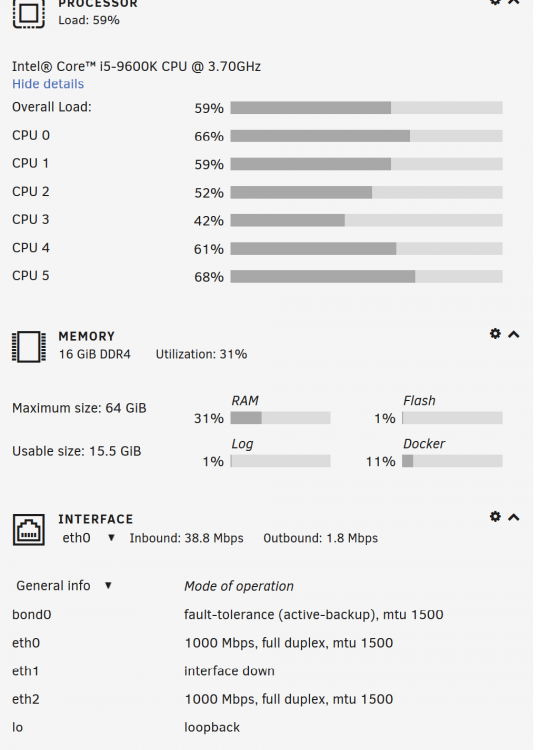Screen dimensions: 540x750
Task: Click the CPU 5 load bar
Action: 366,276
